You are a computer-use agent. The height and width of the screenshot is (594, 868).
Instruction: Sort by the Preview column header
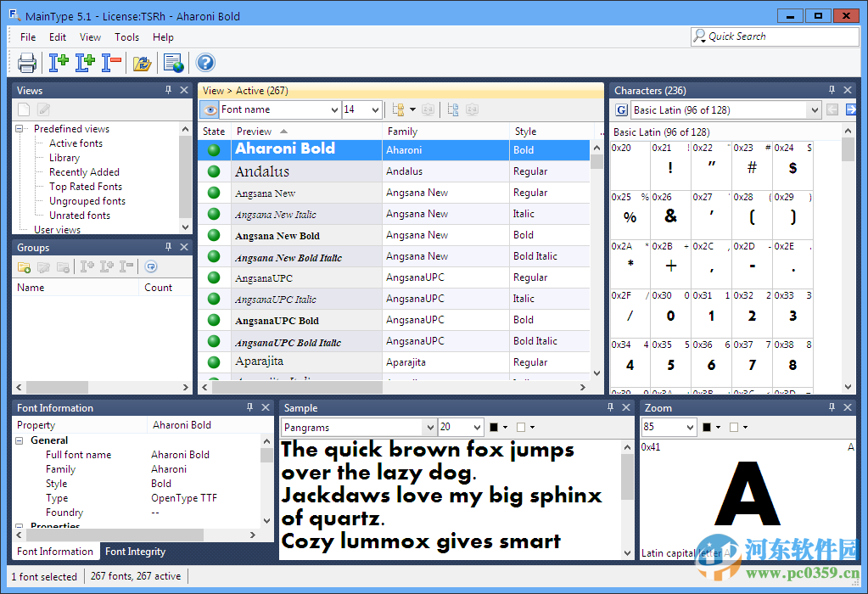[306, 132]
